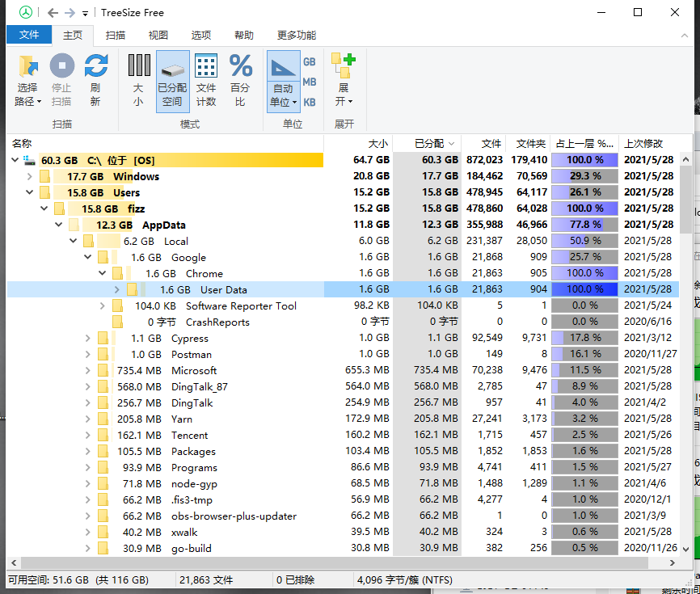The width and height of the screenshot is (700, 594).
Task: Collapse the AppData folder node
Action: [x=58, y=225]
